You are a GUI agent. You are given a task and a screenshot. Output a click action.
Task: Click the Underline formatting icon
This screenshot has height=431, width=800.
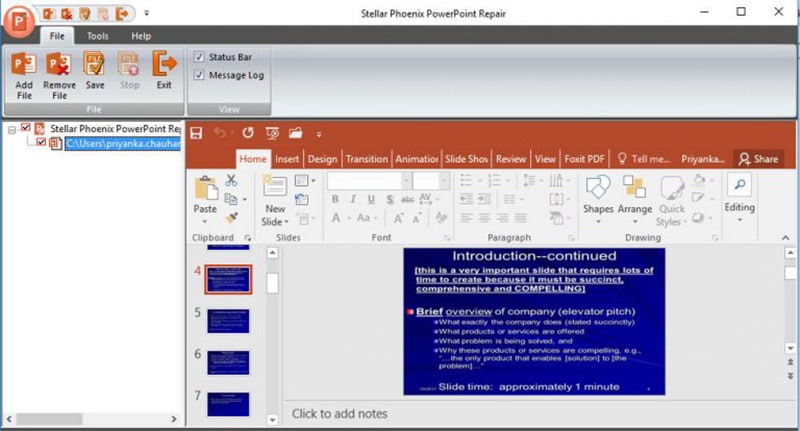click(371, 199)
